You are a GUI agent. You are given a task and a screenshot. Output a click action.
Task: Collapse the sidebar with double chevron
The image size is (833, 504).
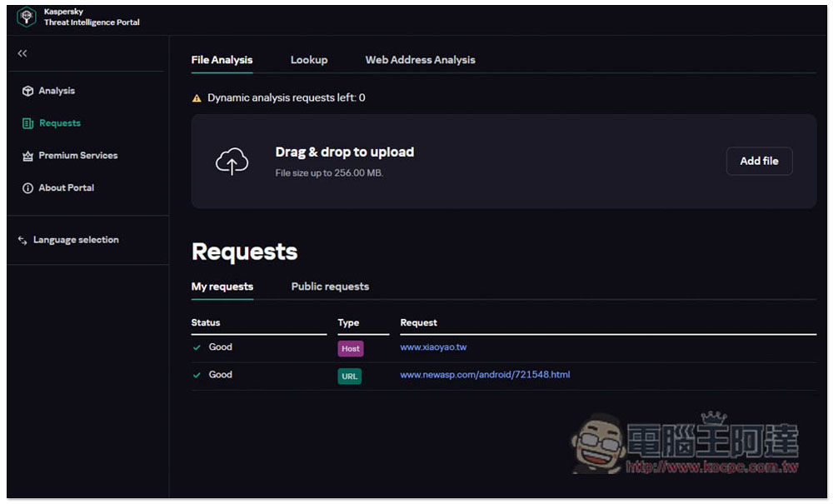tap(22, 53)
